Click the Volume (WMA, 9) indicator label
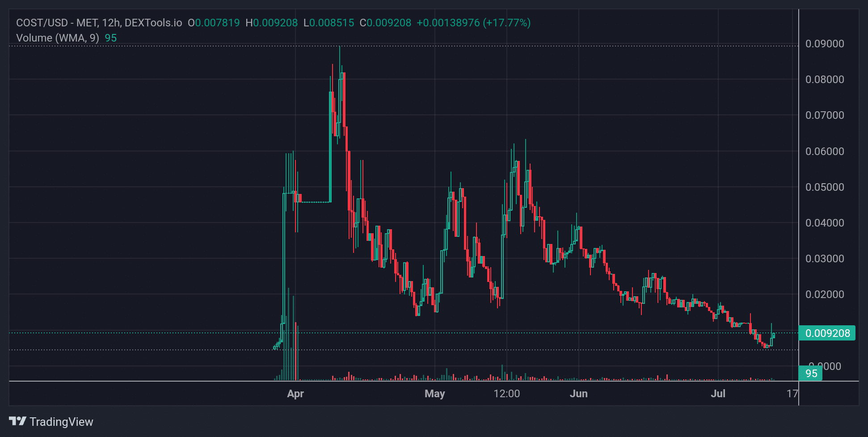 coord(58,38)
